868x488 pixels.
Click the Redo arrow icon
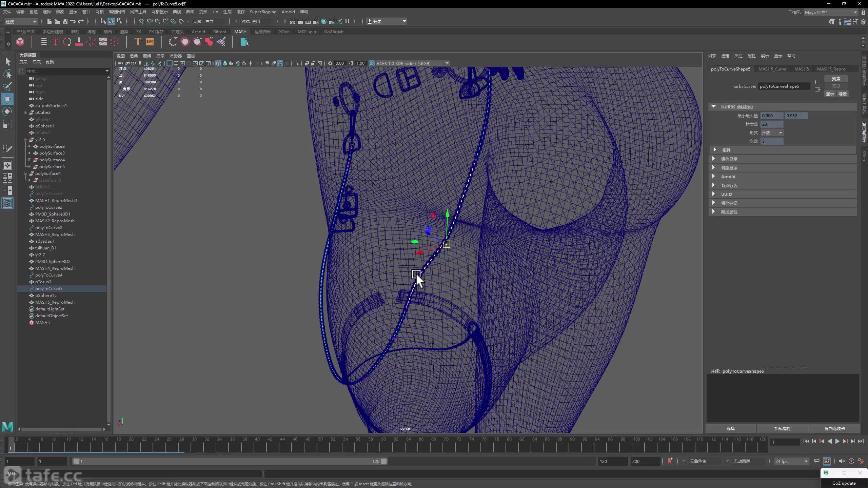[81, 21]
